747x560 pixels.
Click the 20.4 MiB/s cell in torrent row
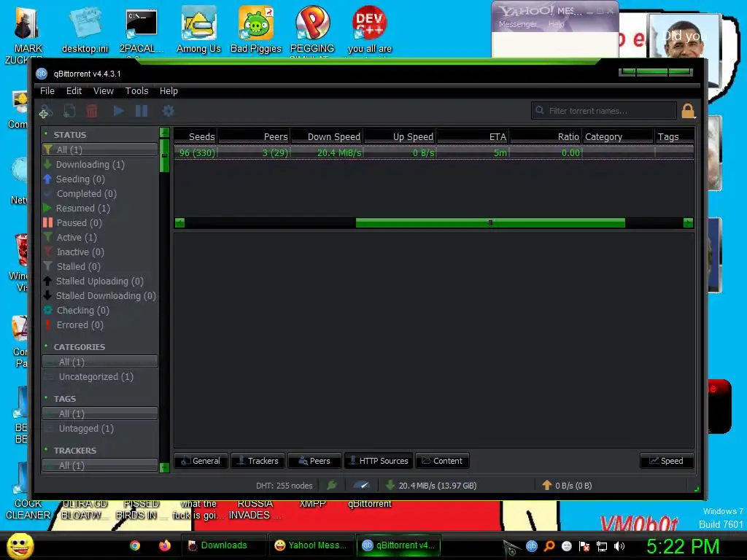coord(327,153)
